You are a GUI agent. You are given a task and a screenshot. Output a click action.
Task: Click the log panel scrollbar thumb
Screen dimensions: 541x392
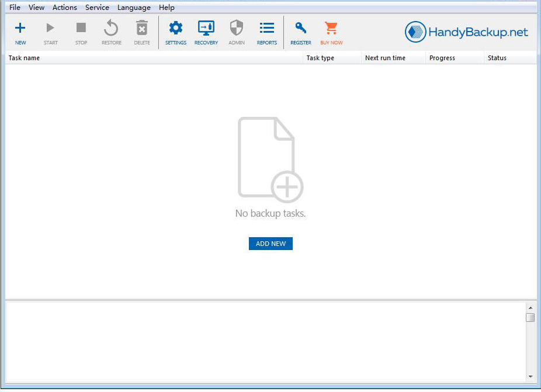click(530, 318)
